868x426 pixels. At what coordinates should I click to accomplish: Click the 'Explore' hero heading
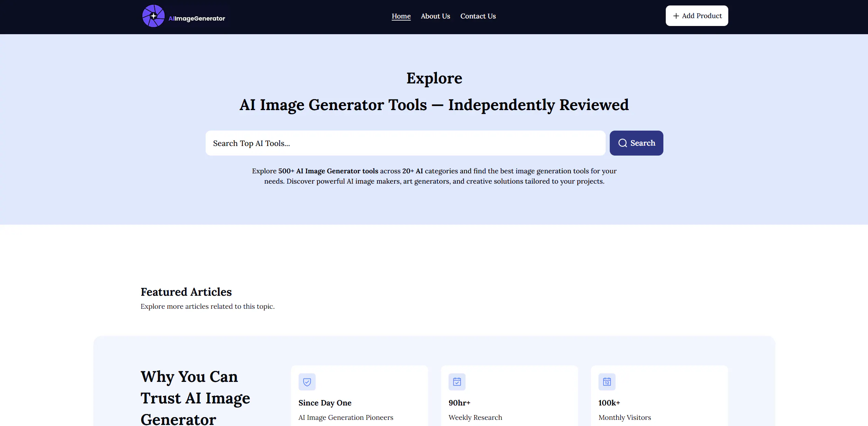point(434,78)
